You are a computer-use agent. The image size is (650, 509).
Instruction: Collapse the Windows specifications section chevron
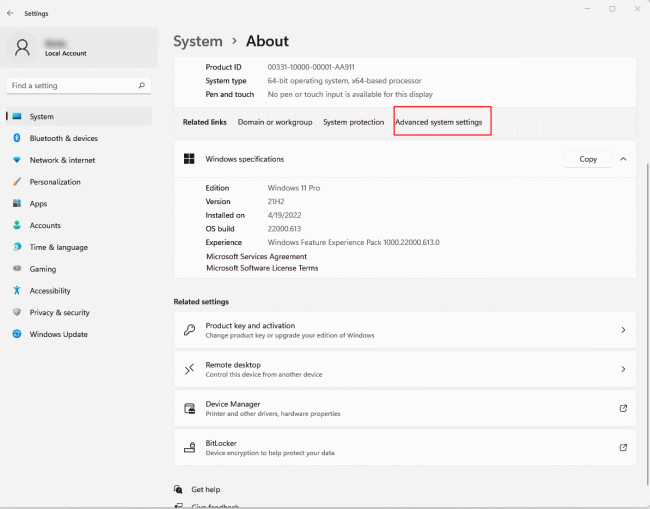[623, 159]
